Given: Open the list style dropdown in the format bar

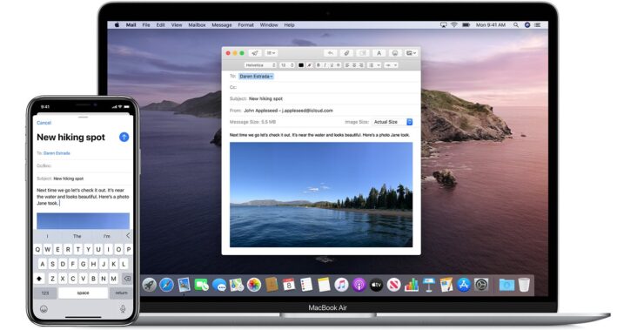Looking at the screenshot, I should point(373,65).
